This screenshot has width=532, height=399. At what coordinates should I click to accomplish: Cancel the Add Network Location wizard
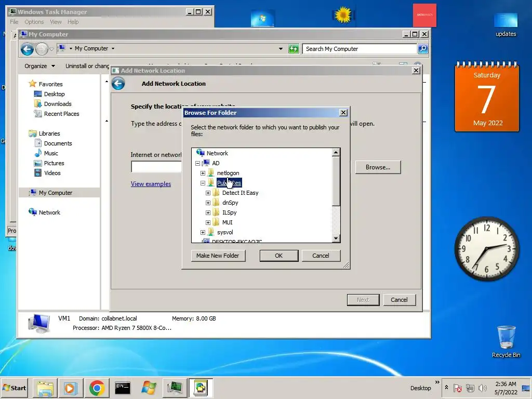coord(399,300)
